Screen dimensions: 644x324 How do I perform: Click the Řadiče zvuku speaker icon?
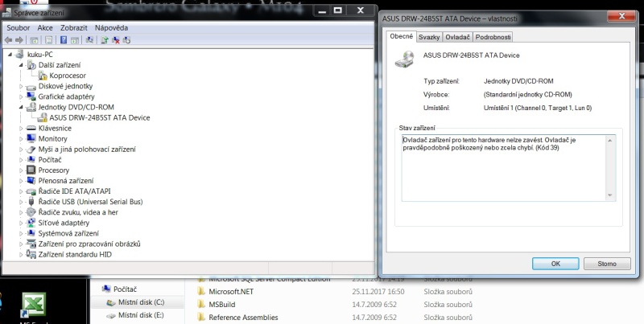coord(31,212)
